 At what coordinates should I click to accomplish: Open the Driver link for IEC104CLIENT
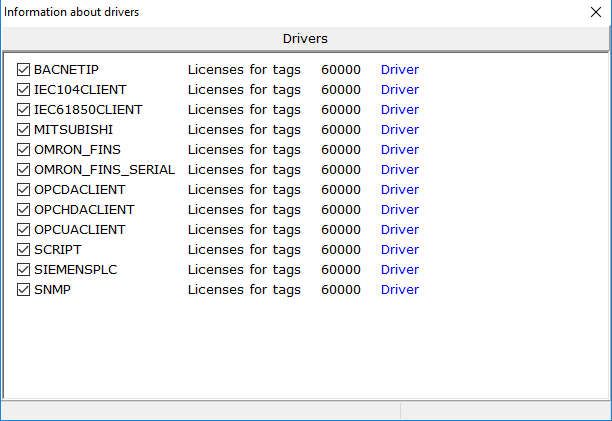coord(400,89)
